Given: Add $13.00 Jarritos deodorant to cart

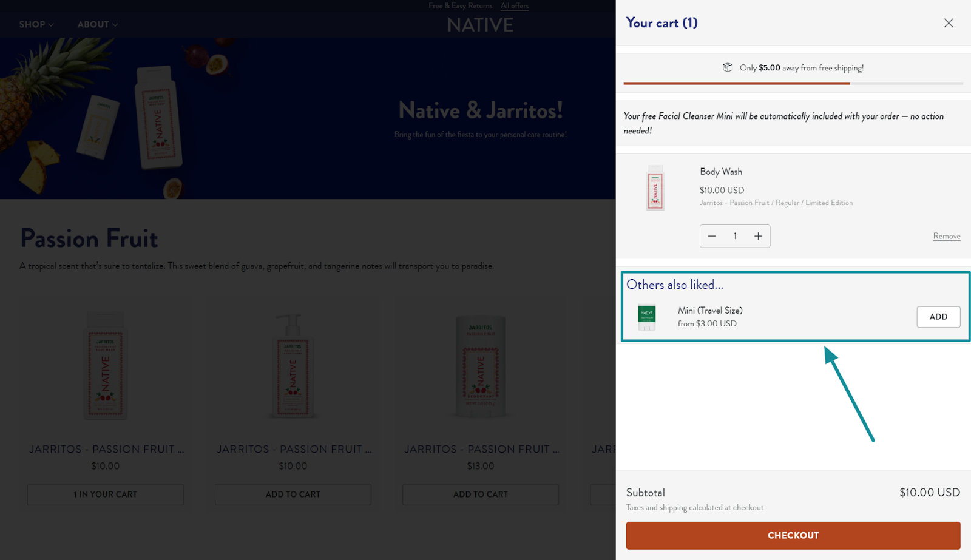Looking at the screenshot, I should click(x=480, y=494).
